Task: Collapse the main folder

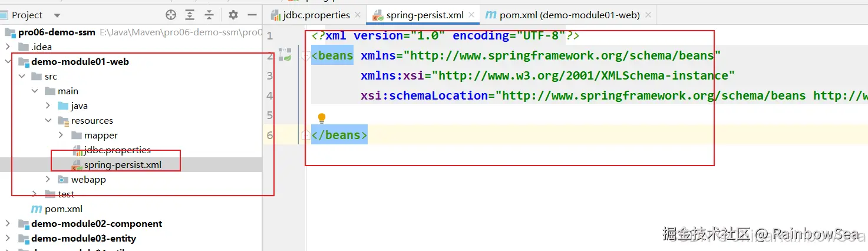Action: pyautogui.click(x=35, y=91)
